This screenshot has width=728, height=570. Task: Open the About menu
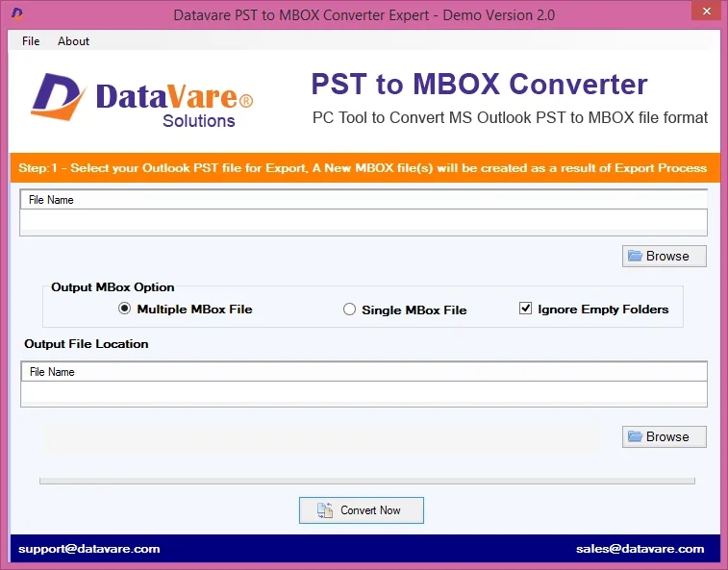click(73, 41)
